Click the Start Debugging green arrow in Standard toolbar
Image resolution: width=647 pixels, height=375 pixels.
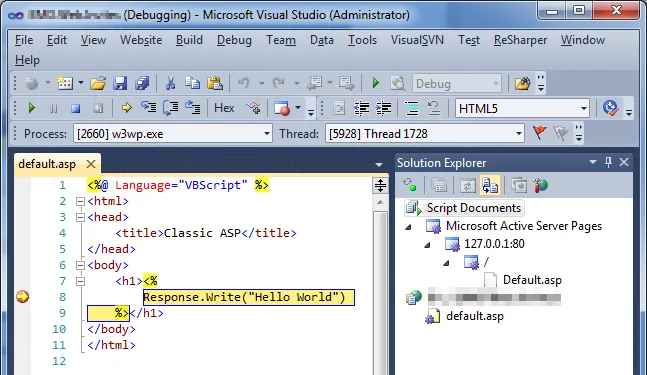point(375,83)
